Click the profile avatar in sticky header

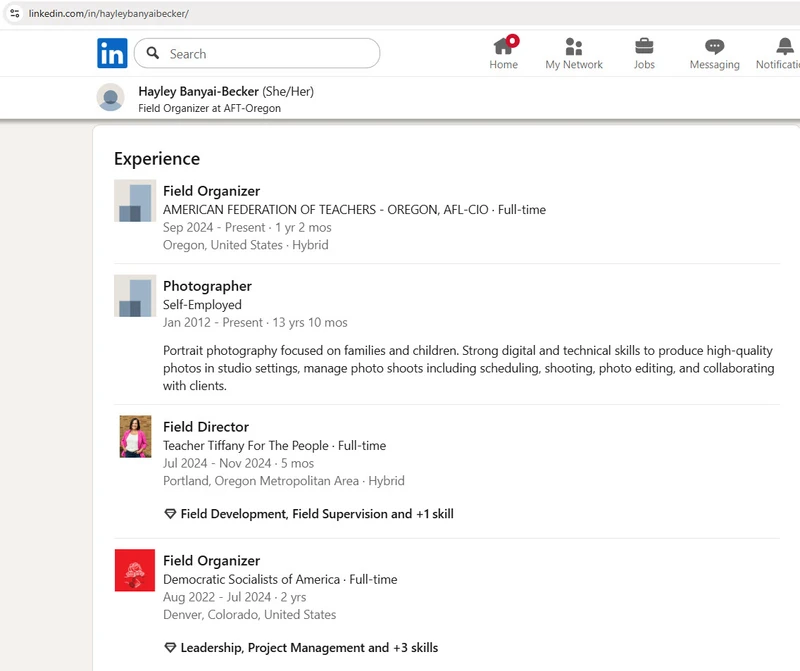coord(110,98)
